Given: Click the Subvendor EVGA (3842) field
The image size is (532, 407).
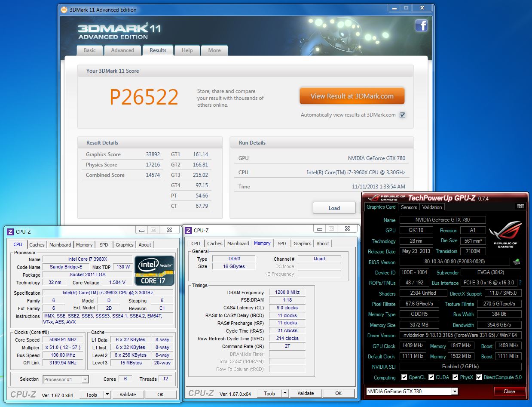Looking at the screenshot, I should click(491, 272).
